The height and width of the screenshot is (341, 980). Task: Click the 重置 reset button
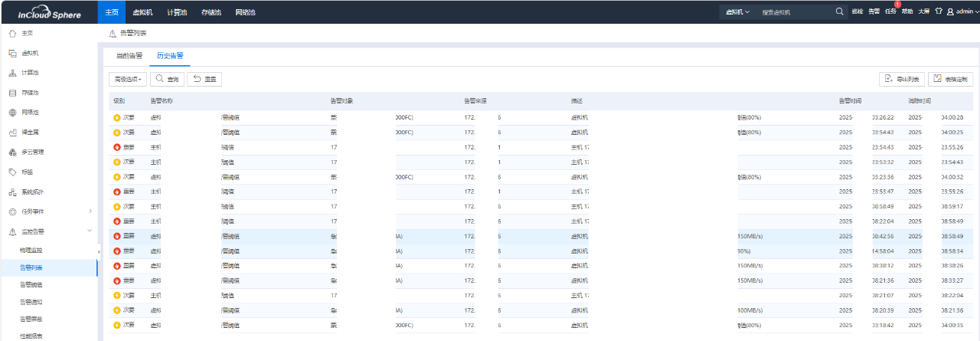point(204,79)
